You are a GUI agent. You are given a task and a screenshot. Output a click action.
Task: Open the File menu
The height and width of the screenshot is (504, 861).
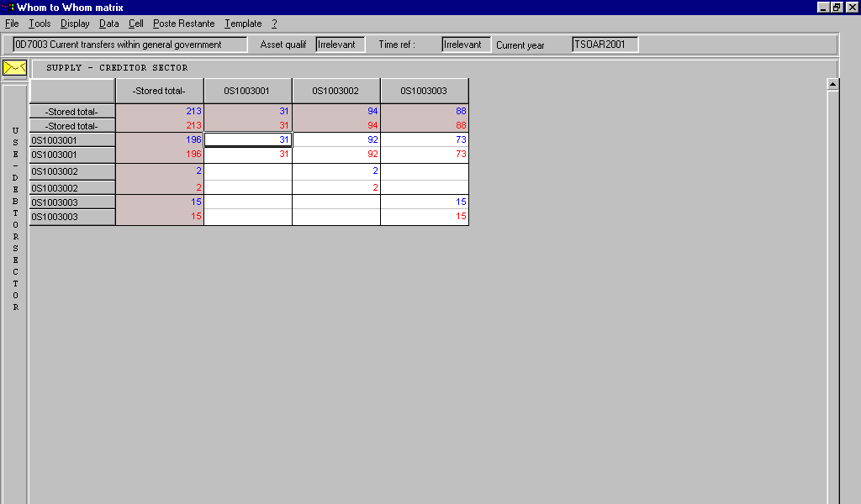pyautogui.click(x=12, y=24)
